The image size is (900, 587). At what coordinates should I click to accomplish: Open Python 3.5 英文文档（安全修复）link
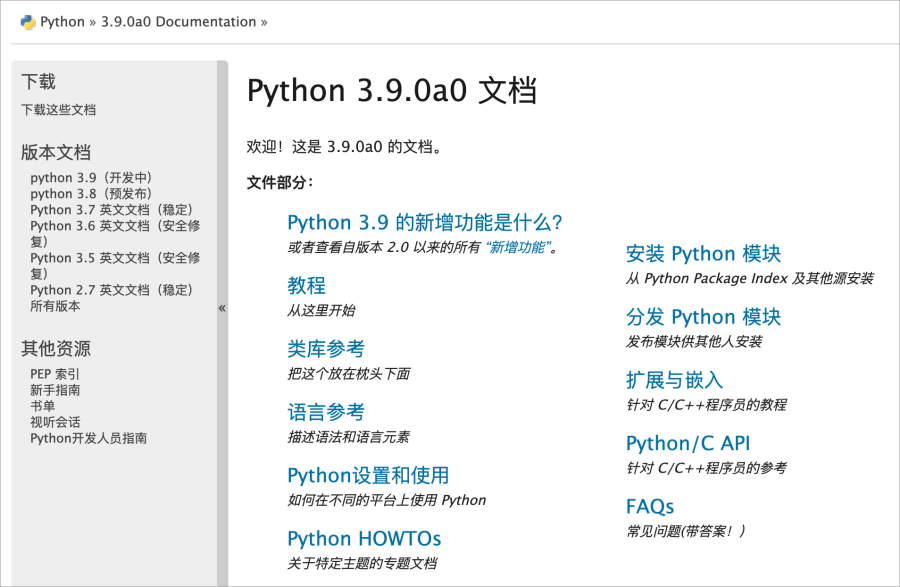(x=115, y=266)
